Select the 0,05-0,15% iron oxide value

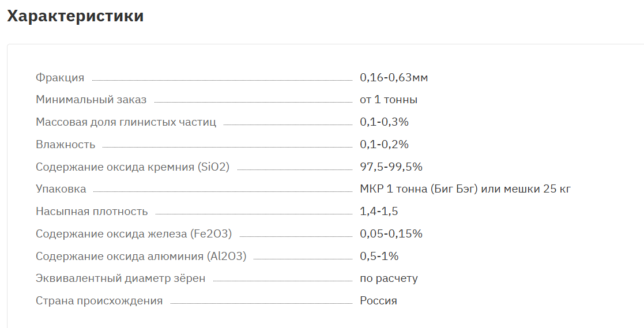(391, 233)
